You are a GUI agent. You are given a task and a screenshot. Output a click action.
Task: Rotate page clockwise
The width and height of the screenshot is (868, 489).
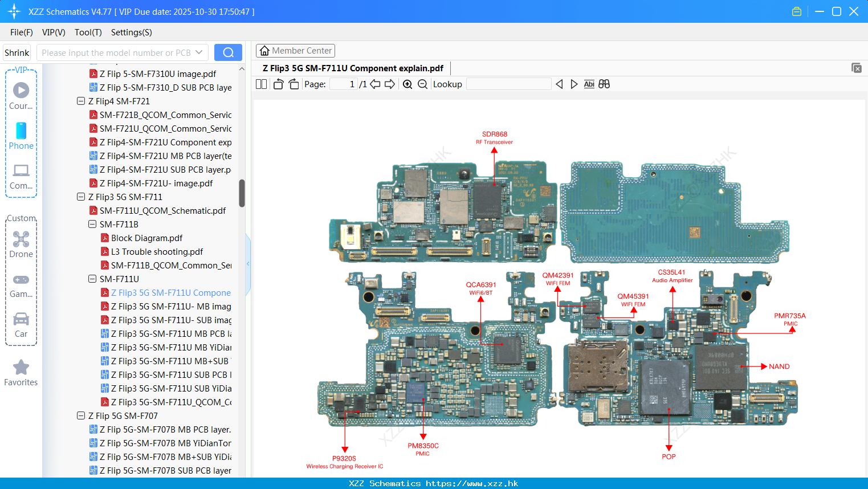(294, 84)
